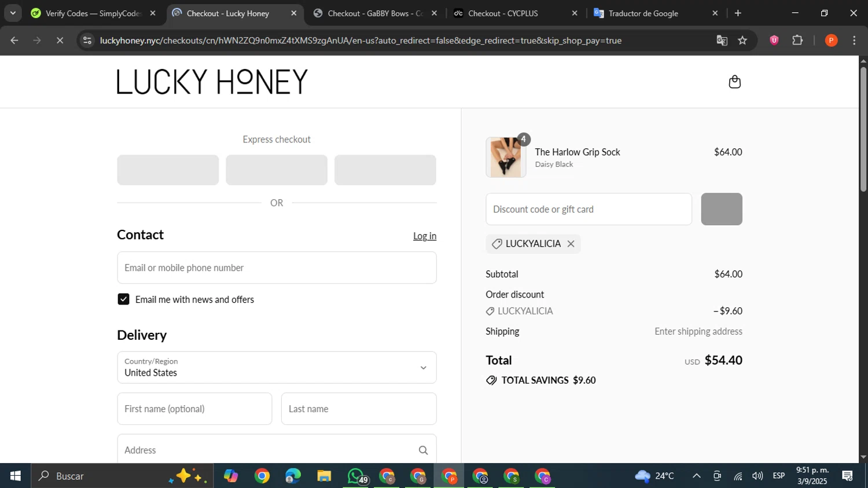
Task: Click the Buscar taskbar search box
Action: click(122, 476)
